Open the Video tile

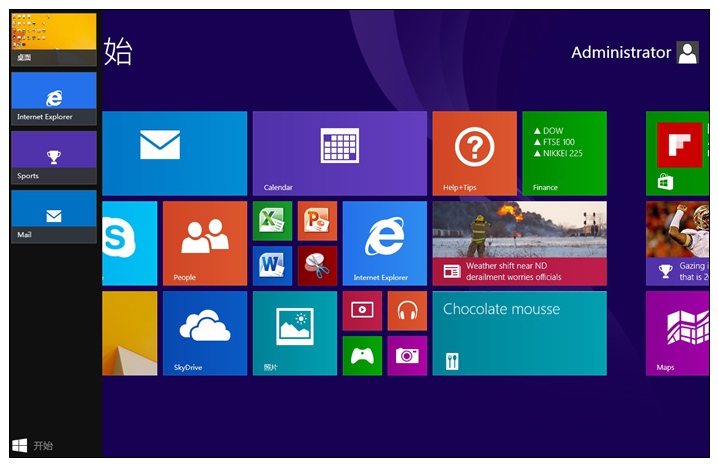click(x=362, y=311)
